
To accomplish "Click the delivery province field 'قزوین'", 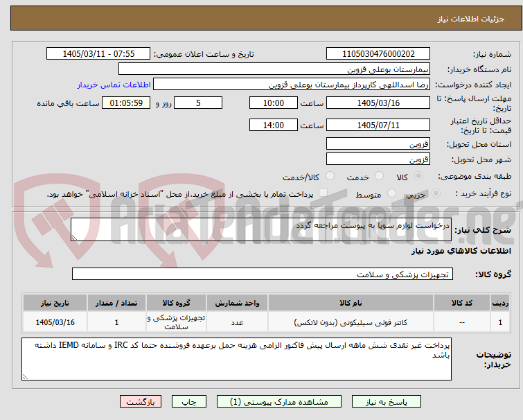I will pyautogui.click(x=378, y=143).
